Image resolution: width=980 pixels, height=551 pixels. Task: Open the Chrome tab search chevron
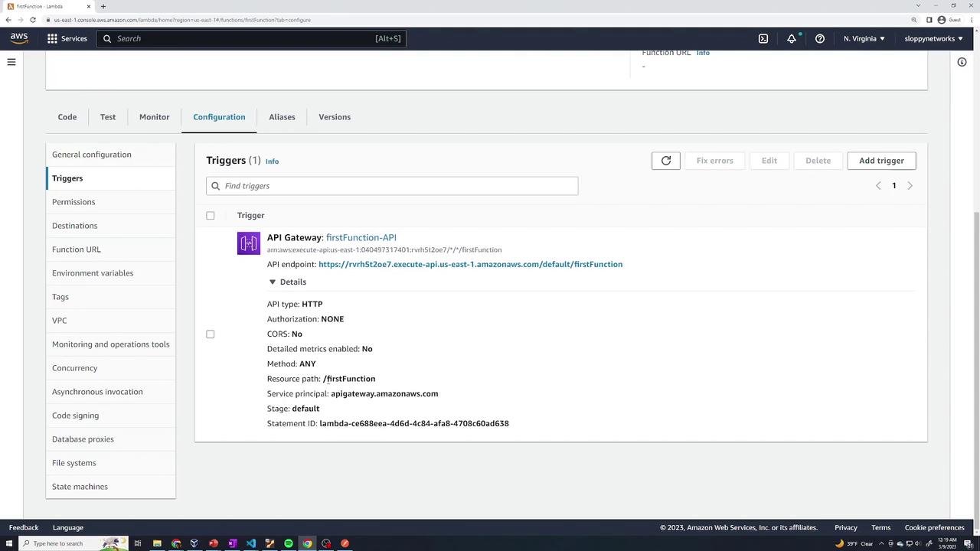[x=918, y=6]
